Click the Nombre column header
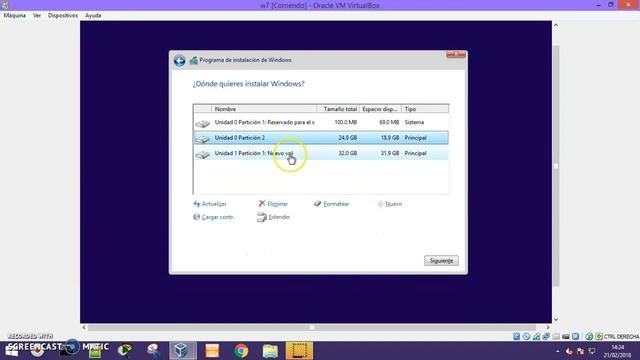640x360 pixels. (x=264, y=109)
